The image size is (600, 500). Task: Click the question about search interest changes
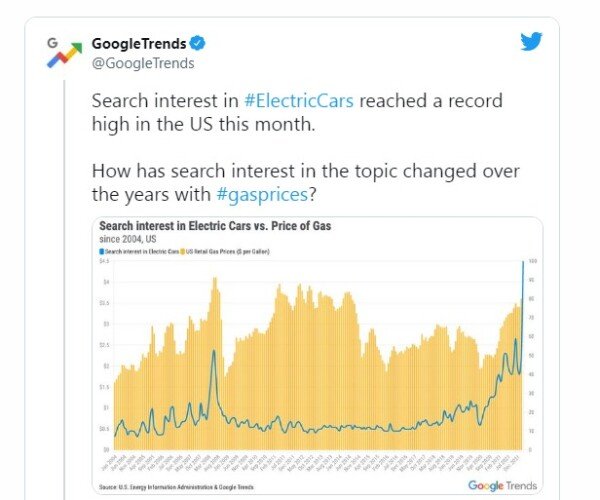pos(305,182)
